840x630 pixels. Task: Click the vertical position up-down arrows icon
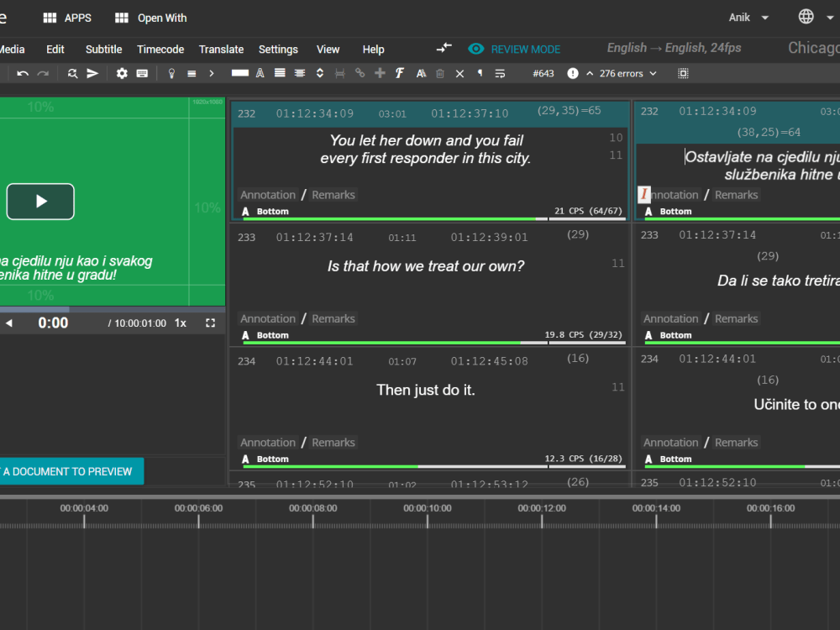click(320, 73)
